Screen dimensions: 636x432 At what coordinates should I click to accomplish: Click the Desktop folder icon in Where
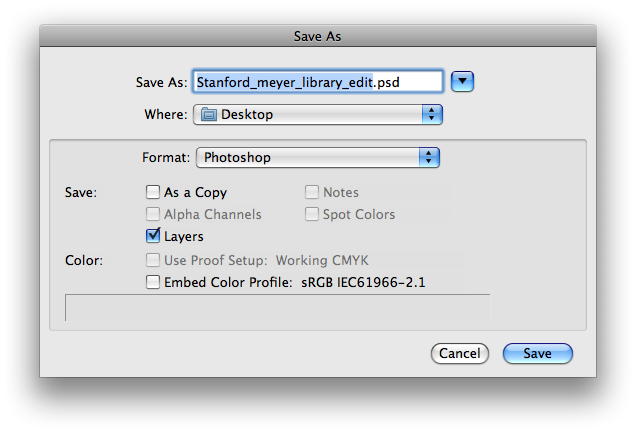pos(209,115)
